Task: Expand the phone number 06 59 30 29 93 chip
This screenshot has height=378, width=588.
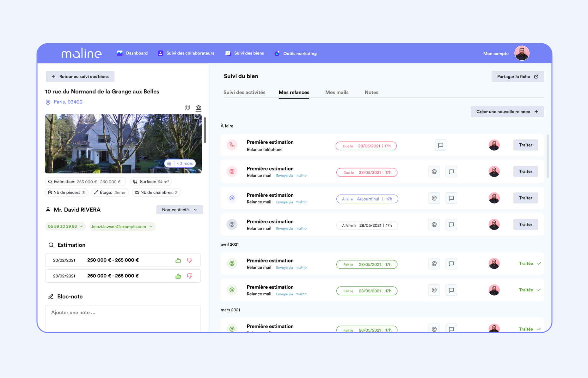Action: [65, 226]
